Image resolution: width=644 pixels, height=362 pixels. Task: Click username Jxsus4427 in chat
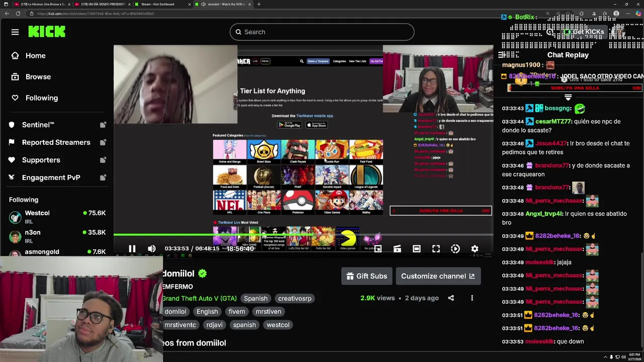click(551, 143)
